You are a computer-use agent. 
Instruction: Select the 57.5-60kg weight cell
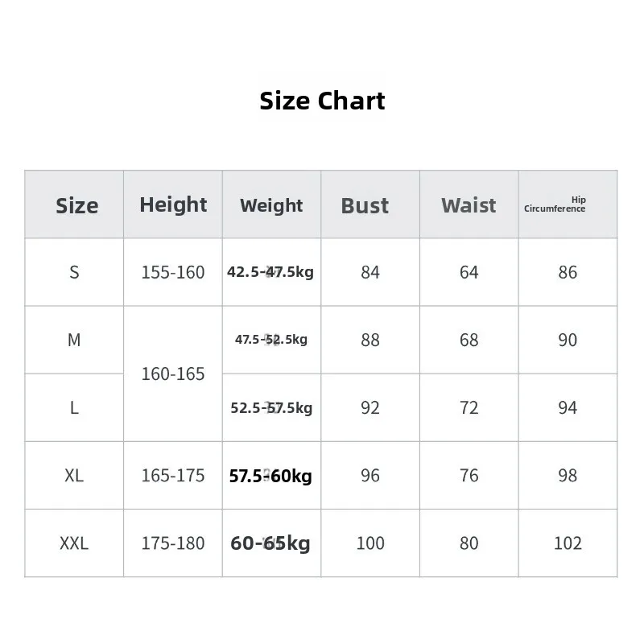[x=270, y=476]
